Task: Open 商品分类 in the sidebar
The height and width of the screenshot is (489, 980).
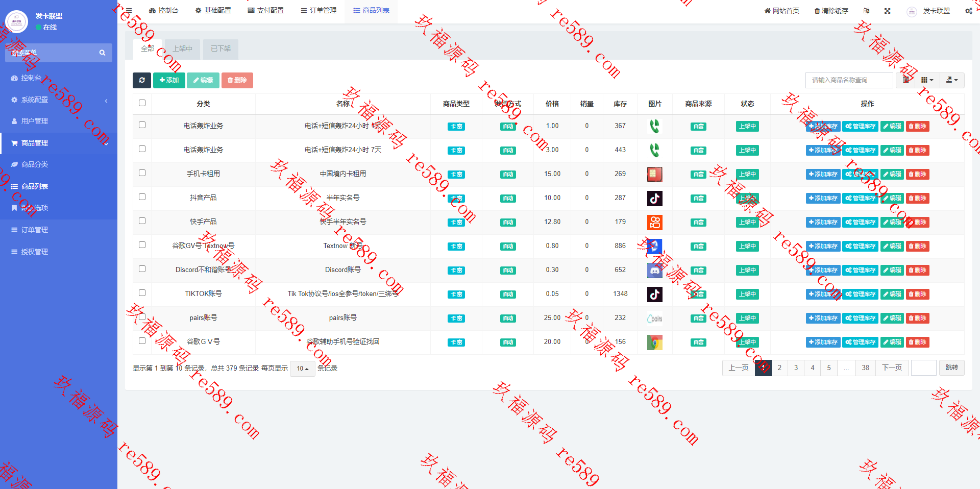Action: coord(58,164)
